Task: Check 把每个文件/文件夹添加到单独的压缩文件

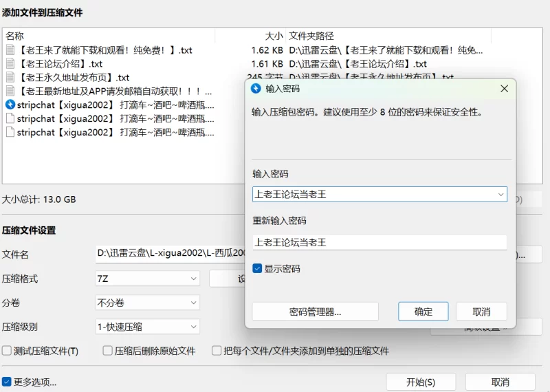Action: point(217,351)
